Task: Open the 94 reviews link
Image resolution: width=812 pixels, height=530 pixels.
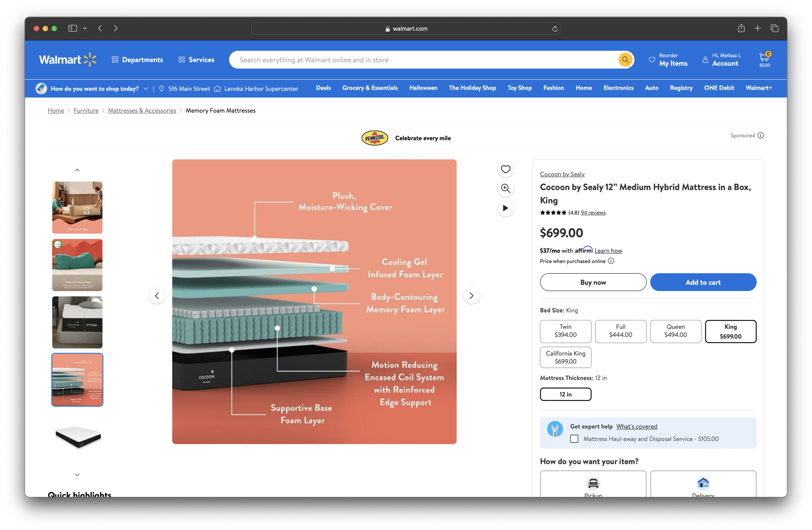Action: [593, 212]
